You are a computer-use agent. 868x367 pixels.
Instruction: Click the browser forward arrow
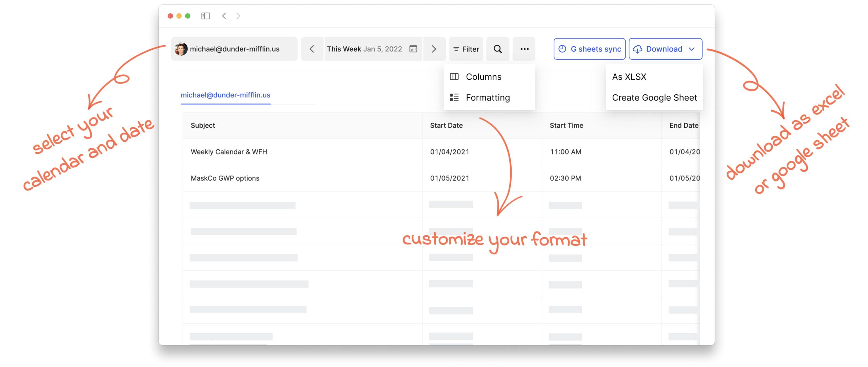pos(238,16)
